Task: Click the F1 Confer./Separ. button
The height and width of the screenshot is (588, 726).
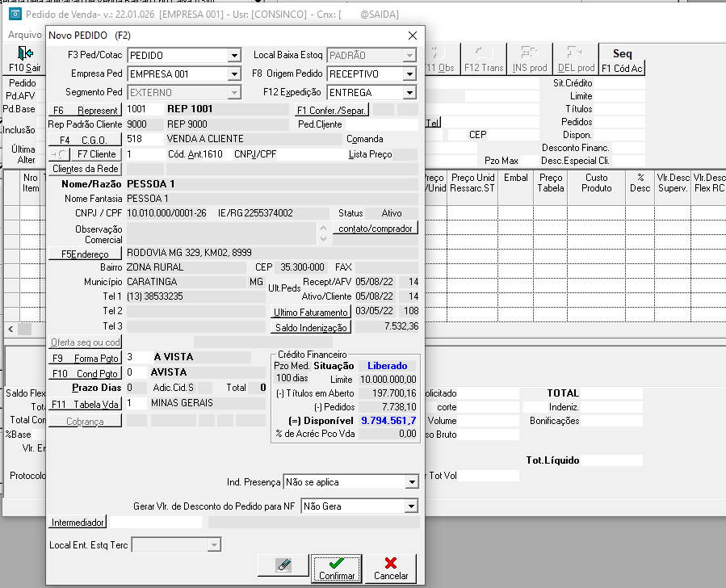Action: coord(332,110)
